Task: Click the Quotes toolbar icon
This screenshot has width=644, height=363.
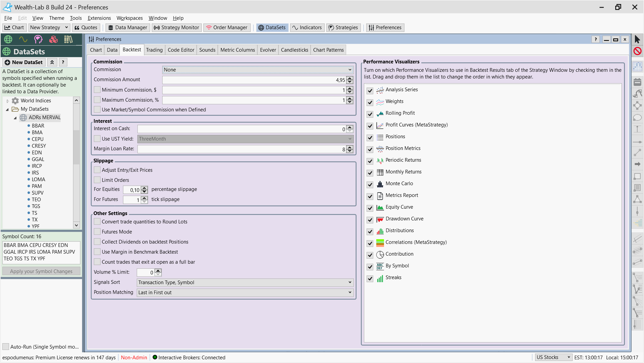Action: 86,28
